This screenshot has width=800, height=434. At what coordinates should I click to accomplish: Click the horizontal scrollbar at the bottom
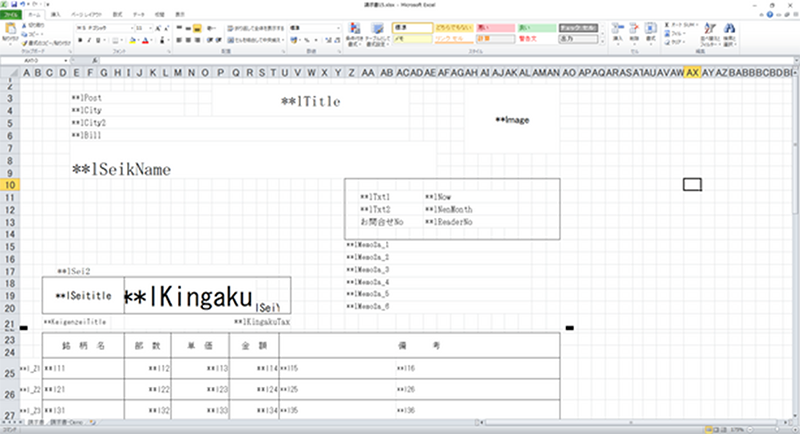[x=631, y=422]
